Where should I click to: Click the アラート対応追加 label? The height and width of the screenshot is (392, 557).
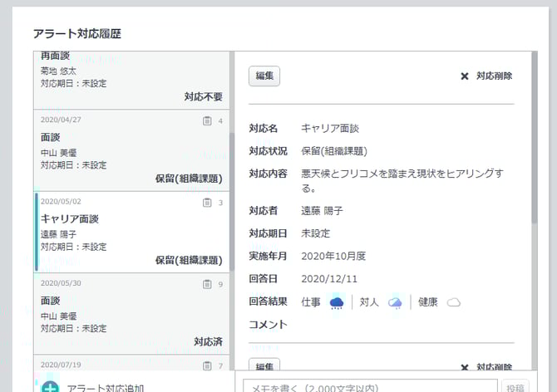click(105, 388)
